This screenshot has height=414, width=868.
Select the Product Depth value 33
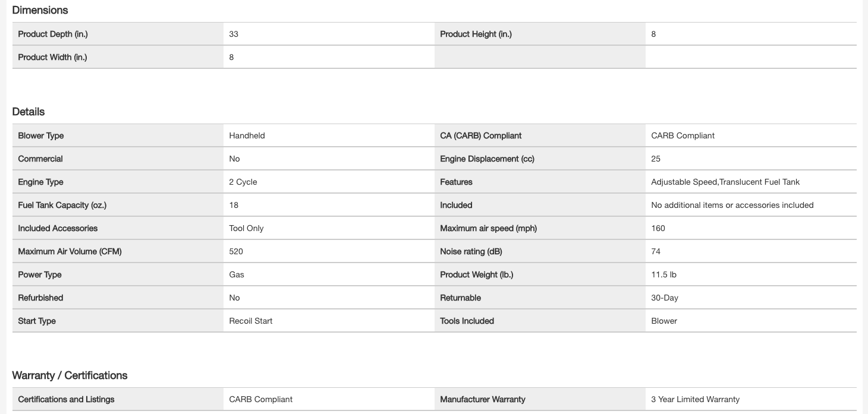click(234, 34)
